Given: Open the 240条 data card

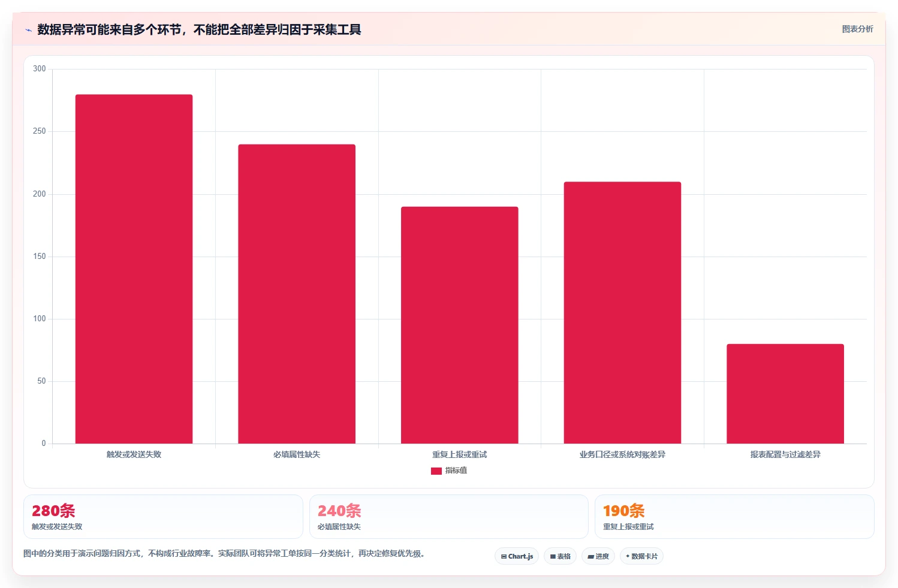Looking at the screenshot, I should [448, 517].
